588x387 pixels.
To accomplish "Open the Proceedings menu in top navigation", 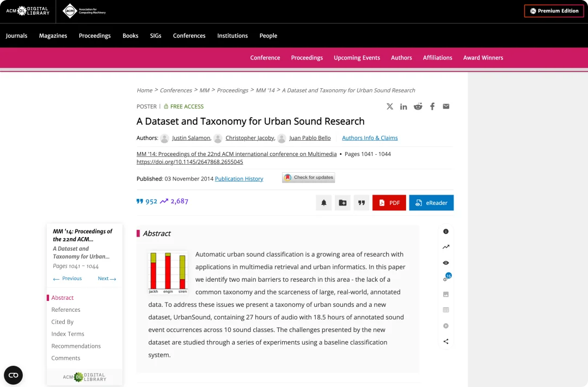I will tap(95, 35).
